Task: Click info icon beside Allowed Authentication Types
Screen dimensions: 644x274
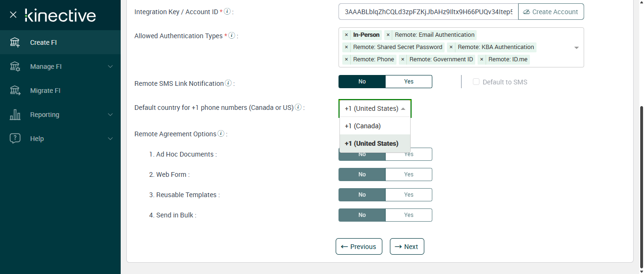Action: click(x=231, y=35)
